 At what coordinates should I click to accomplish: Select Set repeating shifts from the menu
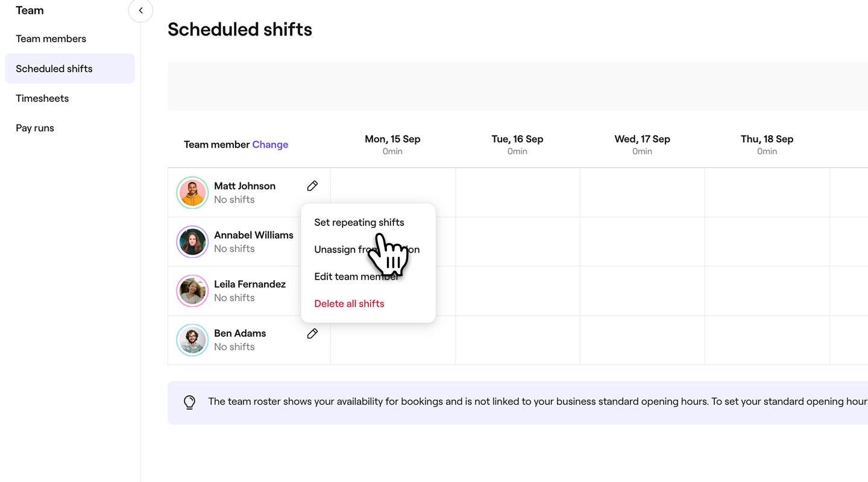click(359, 222)
